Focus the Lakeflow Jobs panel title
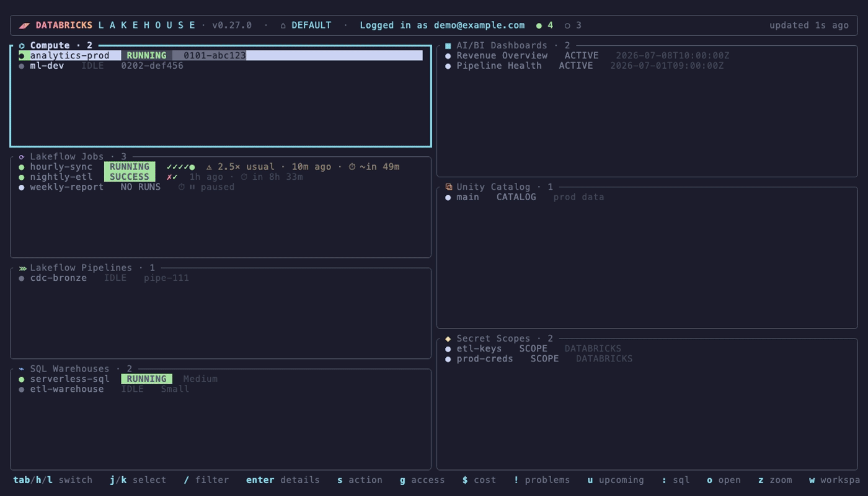Image resolution: width=868 pixels, height=496 pixels. pos(78,157)
